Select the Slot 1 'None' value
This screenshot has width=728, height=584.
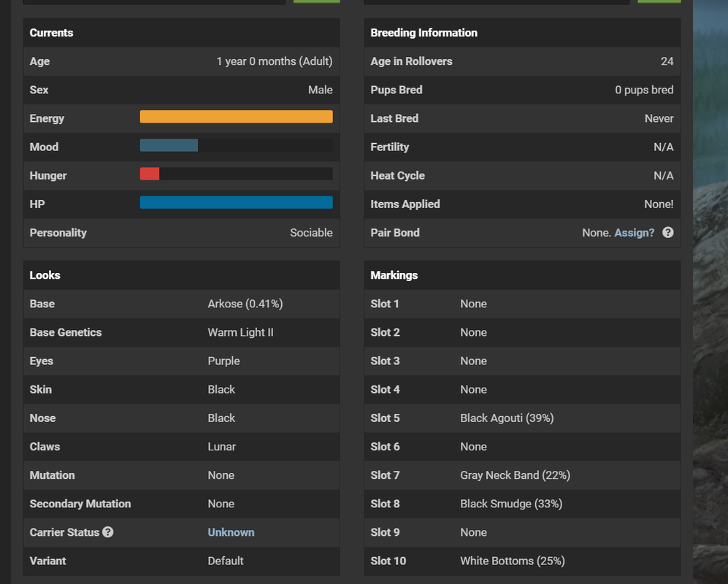coord(474,304)
